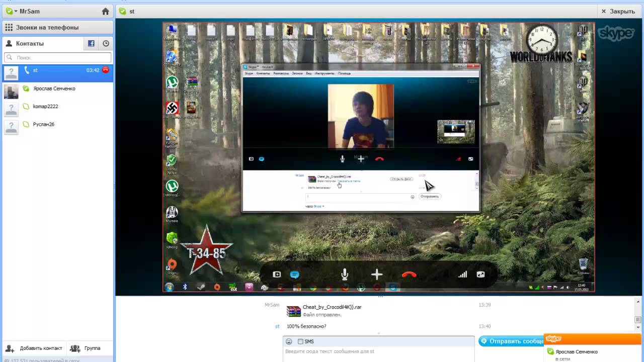Click the Windows Start button on shared taskbar
Screen dimensions: 644x362
point(169,287)
